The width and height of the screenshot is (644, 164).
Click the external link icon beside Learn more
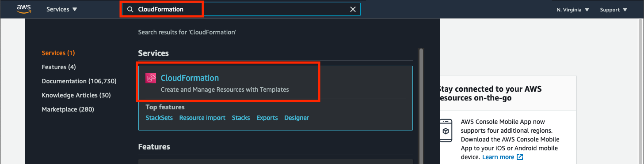(520, 157)
